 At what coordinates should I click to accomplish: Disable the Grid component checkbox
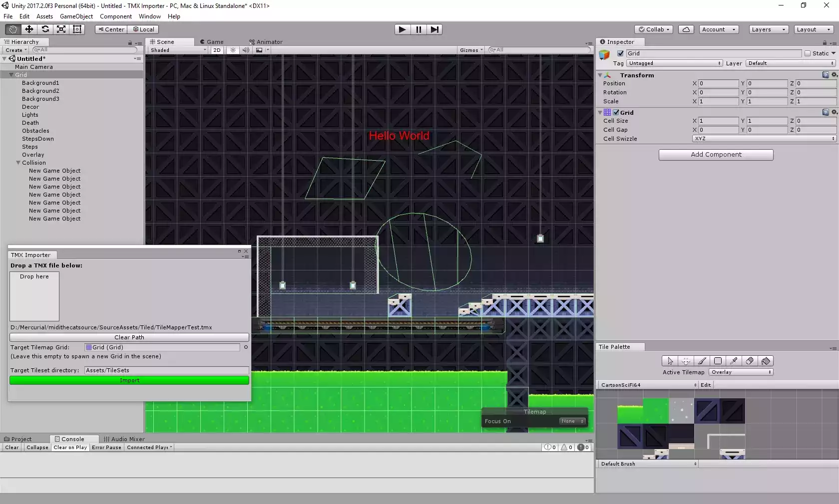pos(616,113)
